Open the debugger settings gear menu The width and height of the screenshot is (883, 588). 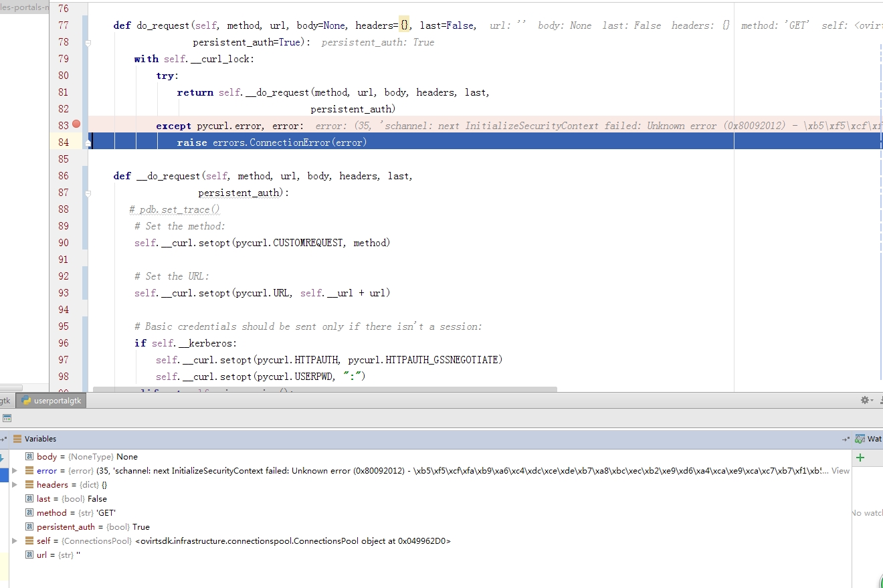pyautogui.click(x=867, y=400)
